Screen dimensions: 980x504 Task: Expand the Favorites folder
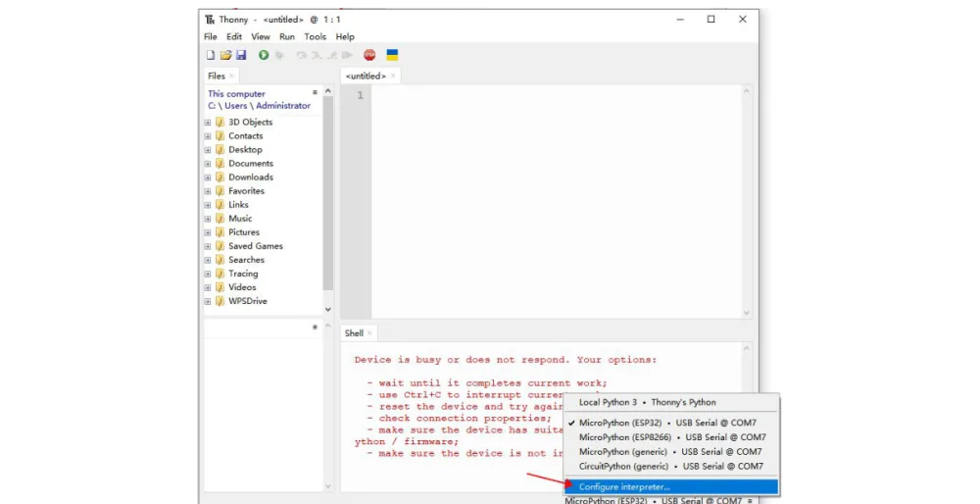click(x=208, y=191)
